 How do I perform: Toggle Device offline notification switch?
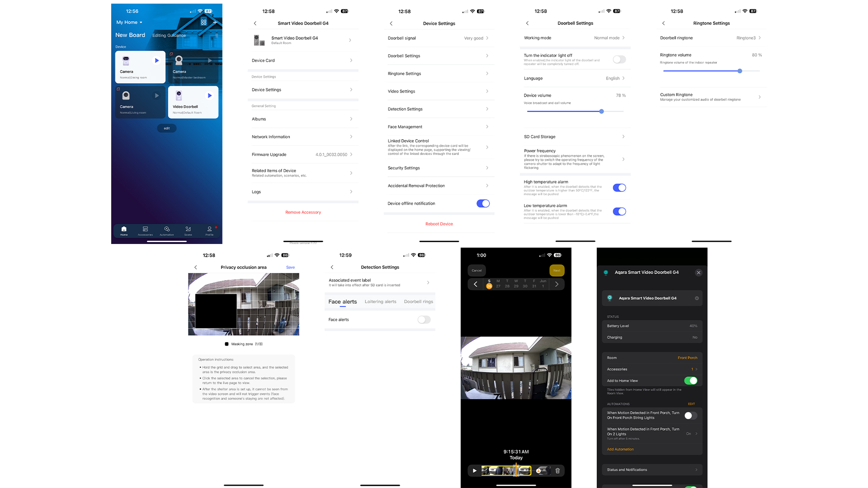click(483, 203)
